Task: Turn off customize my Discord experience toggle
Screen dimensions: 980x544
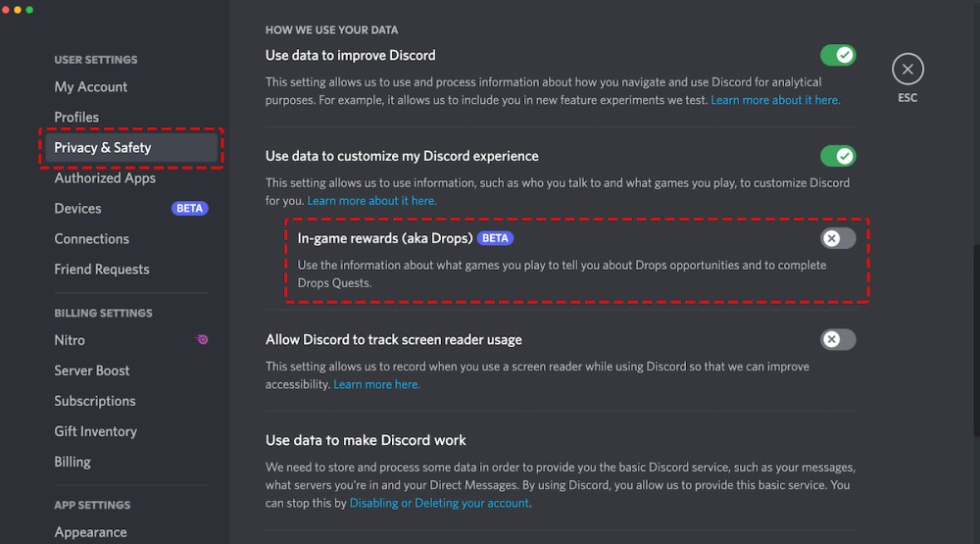Action: click(838, 156)
